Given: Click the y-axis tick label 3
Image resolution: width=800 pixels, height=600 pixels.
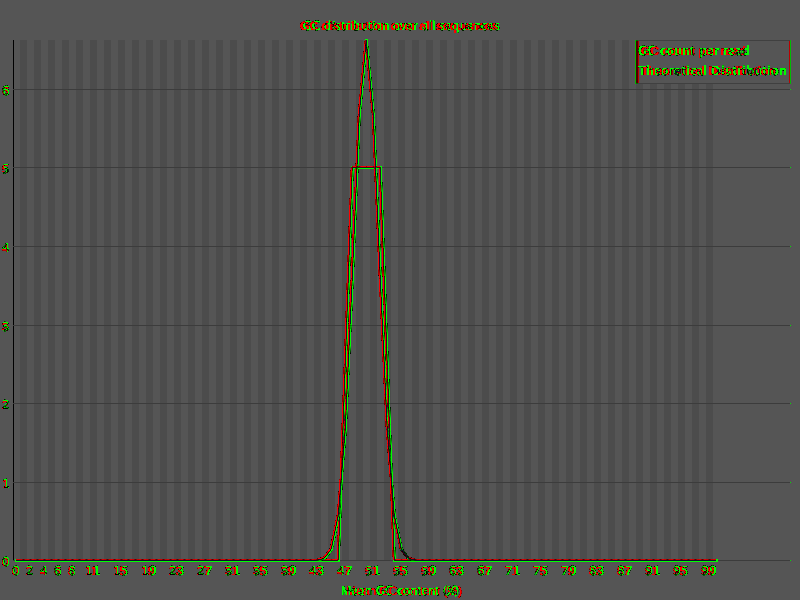Looking at the screenshot, I should click(x=6, y=326).
